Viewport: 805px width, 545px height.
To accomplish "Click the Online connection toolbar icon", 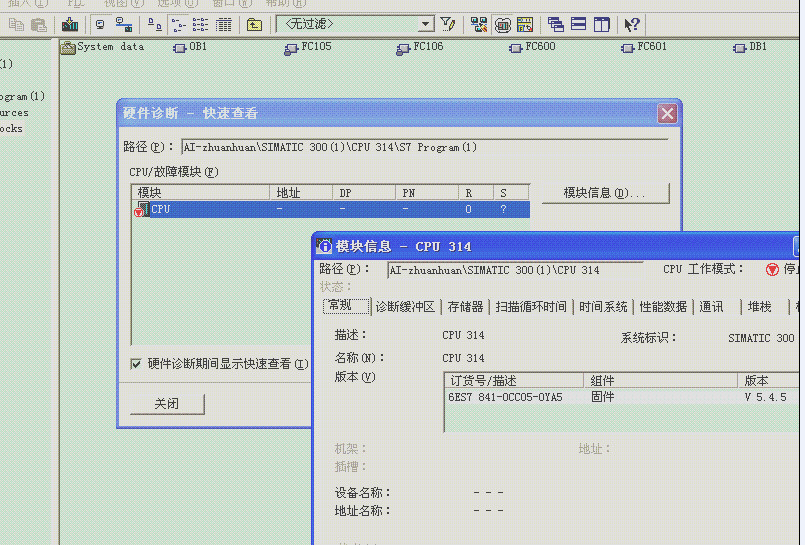I will tap(99, 24).
